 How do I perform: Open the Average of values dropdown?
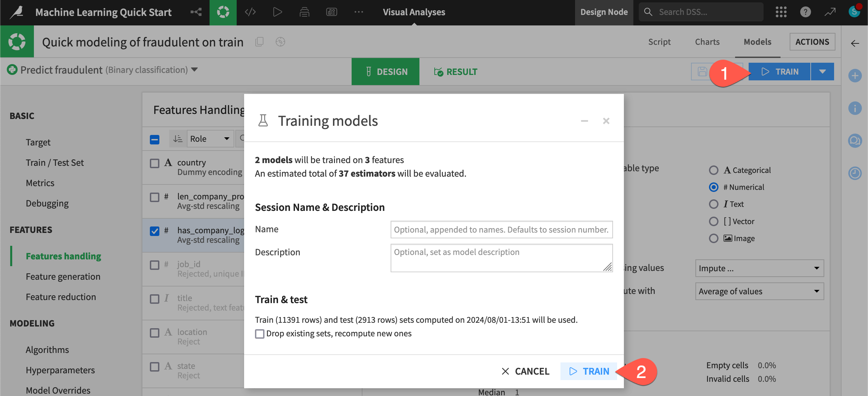click(759, 291)
